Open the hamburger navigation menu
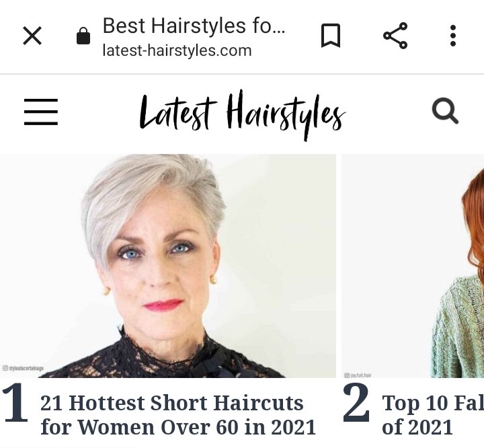Image resolution: width=484 pixels, height=448 pixels. click(41, 112)
